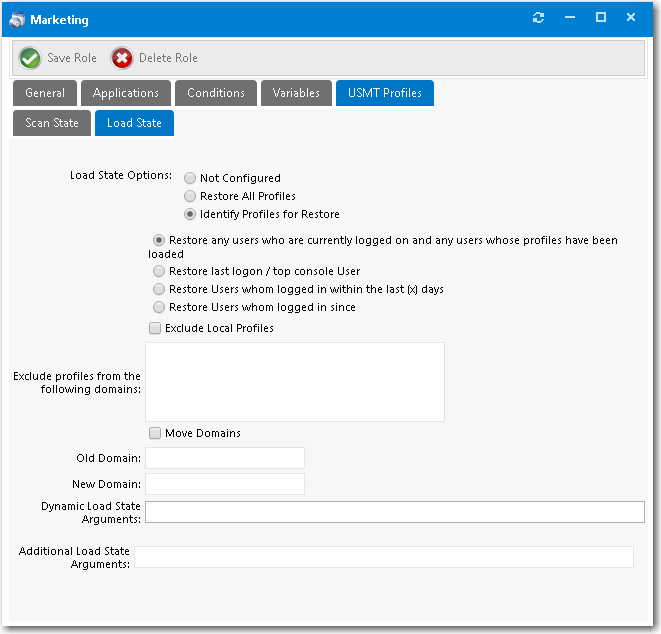
Task: Click the refresh icon in title bar
Action: [x=539, y=18]
